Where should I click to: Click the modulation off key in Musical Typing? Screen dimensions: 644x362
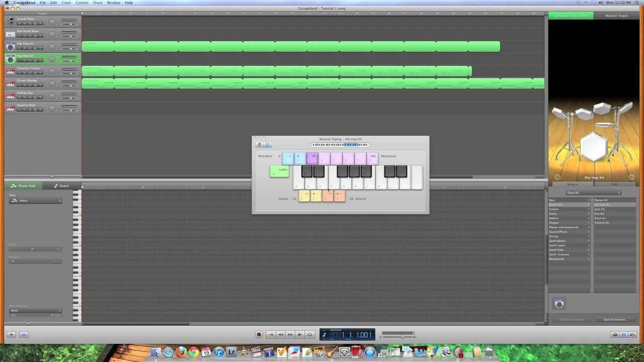312,159
